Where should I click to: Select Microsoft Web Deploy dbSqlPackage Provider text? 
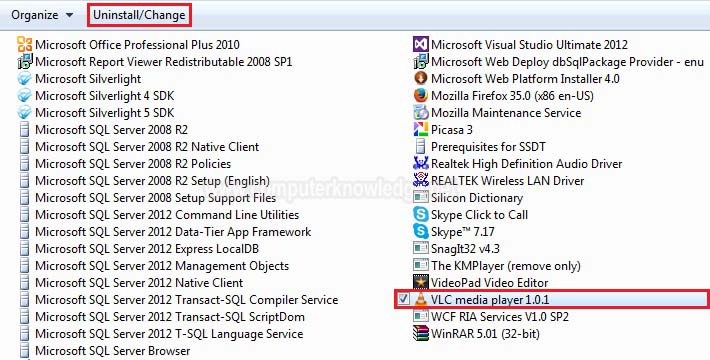pyautogui.click(x=567, y=62)
